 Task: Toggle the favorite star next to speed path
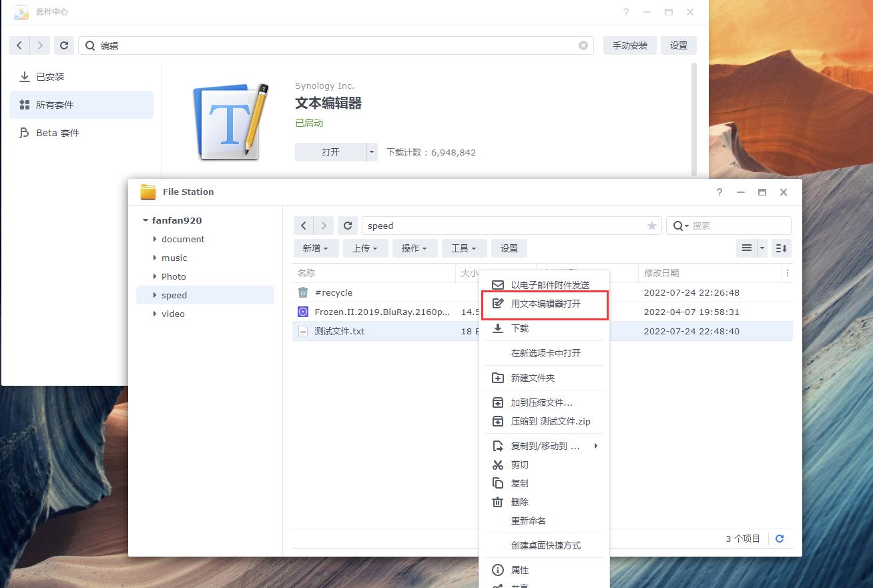(651, 226)
